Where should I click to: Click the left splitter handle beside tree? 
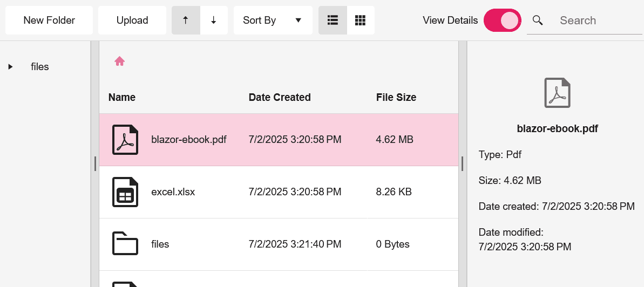pos(95,163)
